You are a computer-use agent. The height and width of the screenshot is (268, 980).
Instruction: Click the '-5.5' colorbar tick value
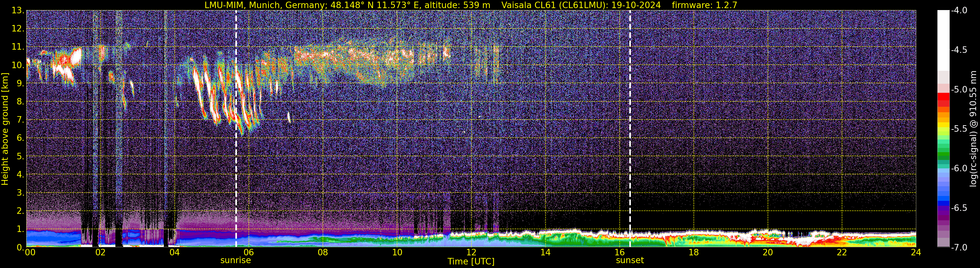(x=959, y=129)
